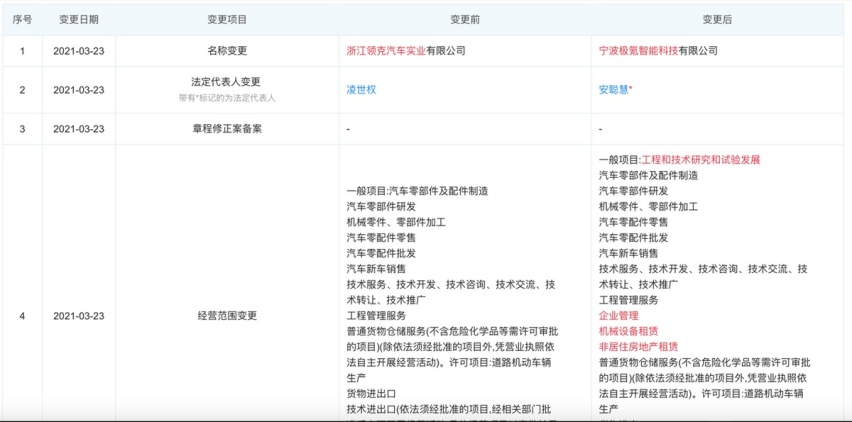Click the date in row 4 经营范围变更
The height and width of the screenshot is (422, 852).
(79, 316)
